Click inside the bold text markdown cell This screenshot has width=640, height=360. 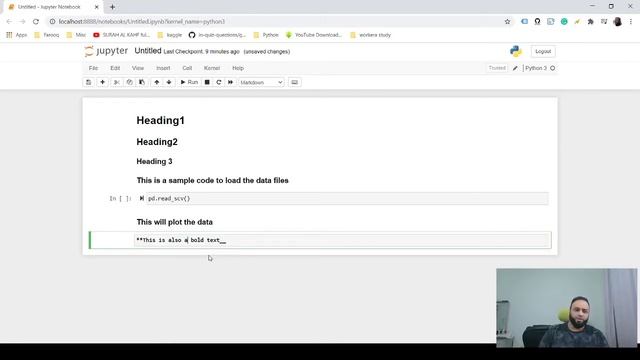pos(342,240)
